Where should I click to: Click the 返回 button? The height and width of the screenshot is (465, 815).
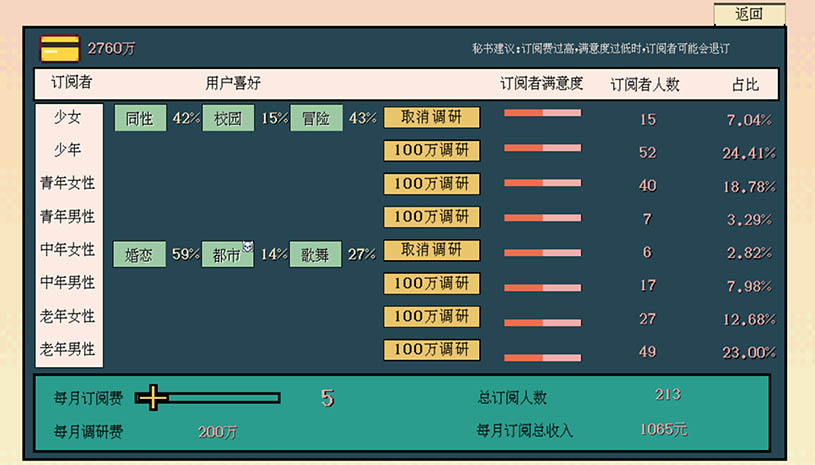pos(749,14)
